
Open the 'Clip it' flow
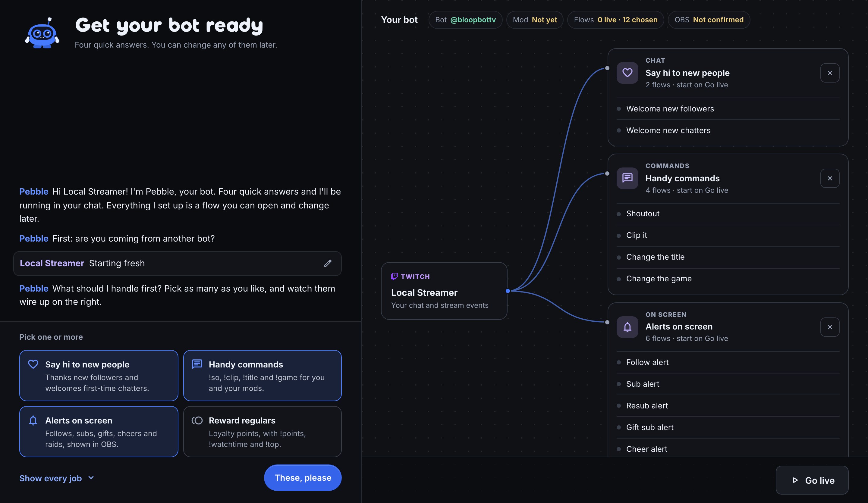click(728, 236)
